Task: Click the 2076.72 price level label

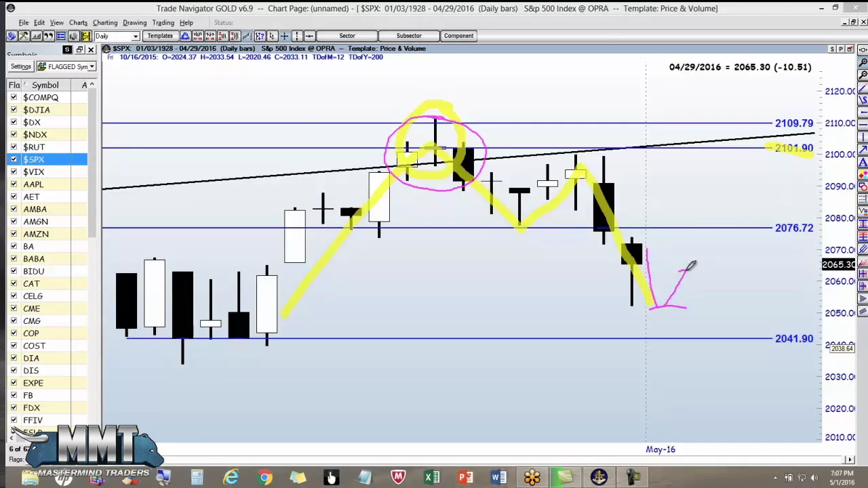Action: (x=793, y=228)
